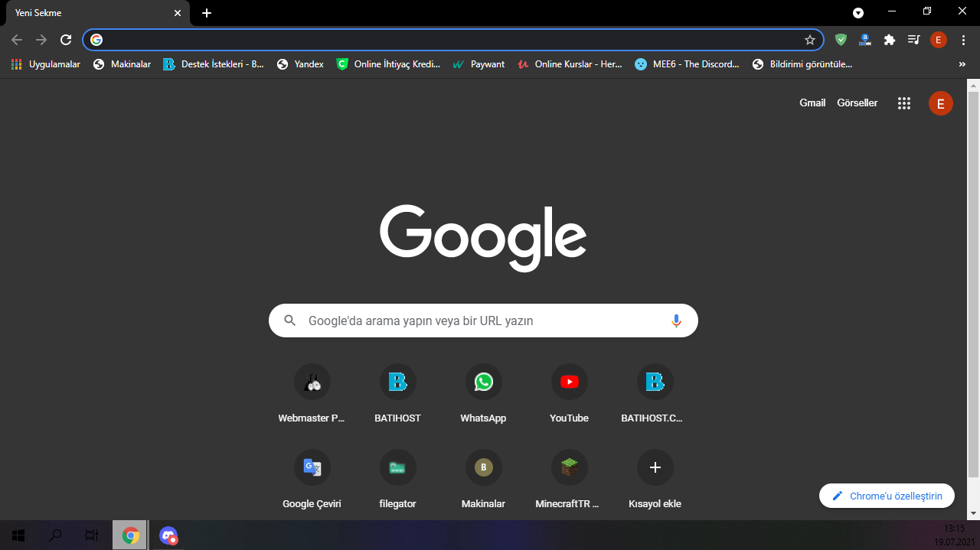Add a shortcut via Kısayol ekle
This screenshot has height=550, width=980.
655,480
